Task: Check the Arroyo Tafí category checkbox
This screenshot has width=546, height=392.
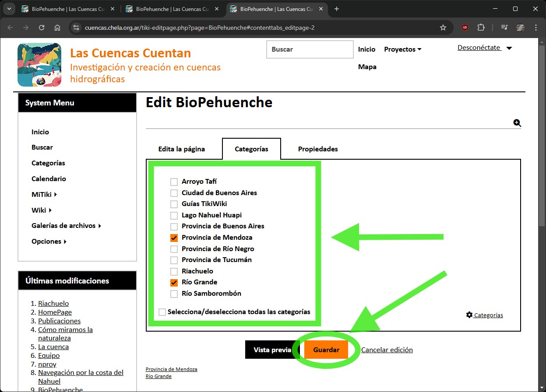Action: click(x=174, y=182)
